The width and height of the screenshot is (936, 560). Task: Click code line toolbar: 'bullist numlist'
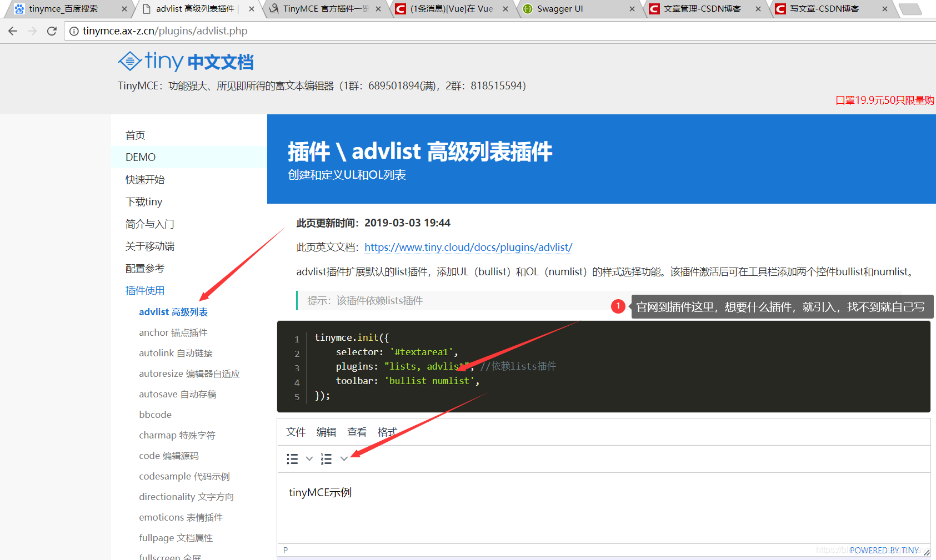[x=408, y=381]
